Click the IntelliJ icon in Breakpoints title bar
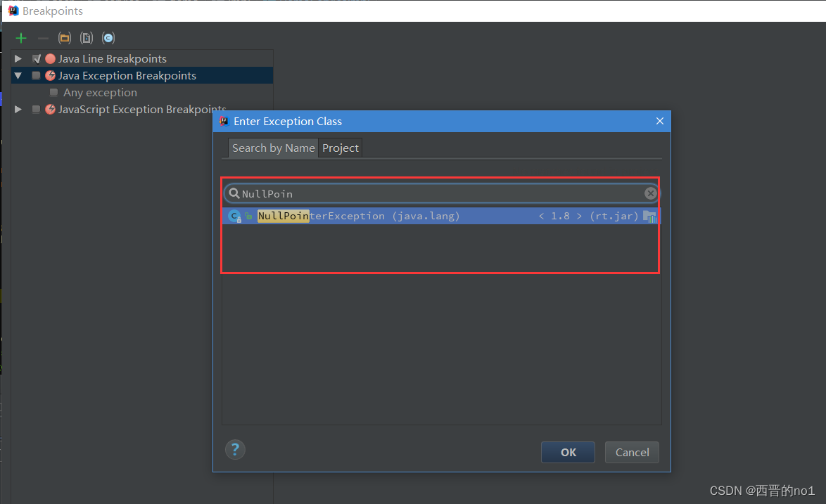This screenshot has width=826, height=504. [x=13, y=11]
